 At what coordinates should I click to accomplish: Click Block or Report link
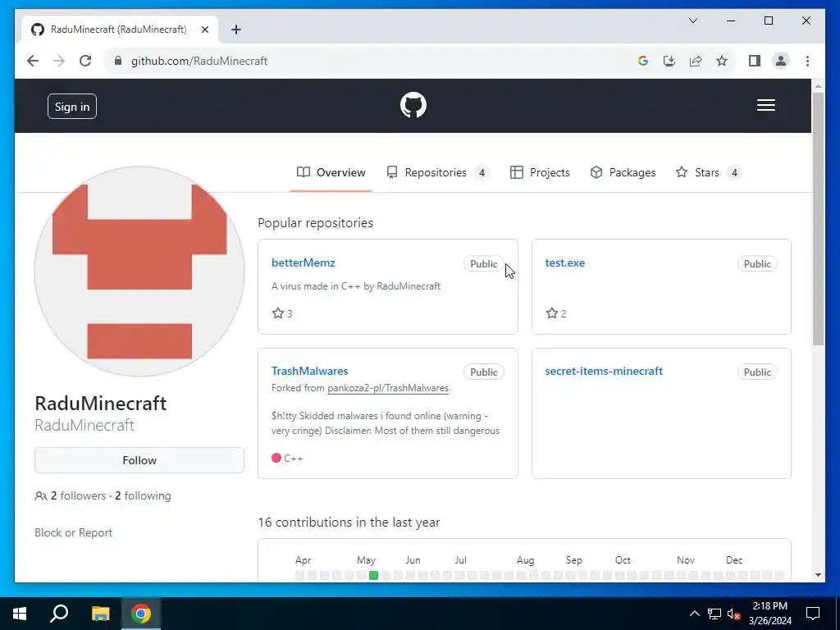click(73, 532)
